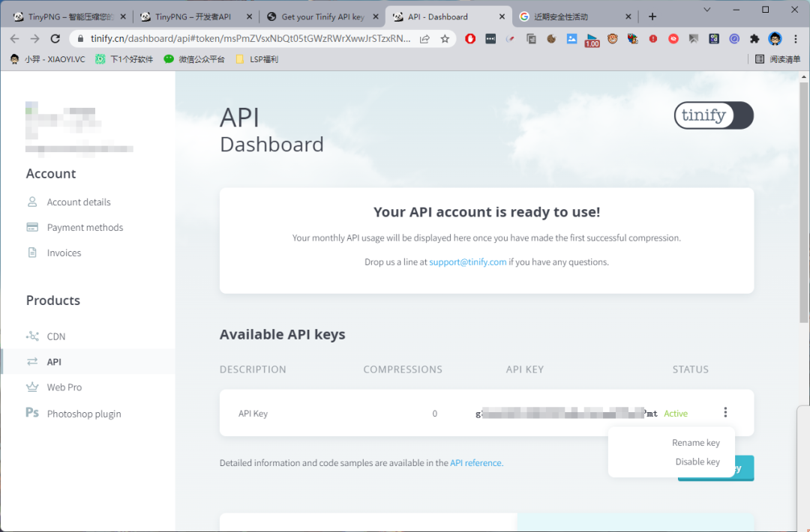Click the lock icon in address bar
Viewport: 810px width, 532px height.
(x=80, y=39)
